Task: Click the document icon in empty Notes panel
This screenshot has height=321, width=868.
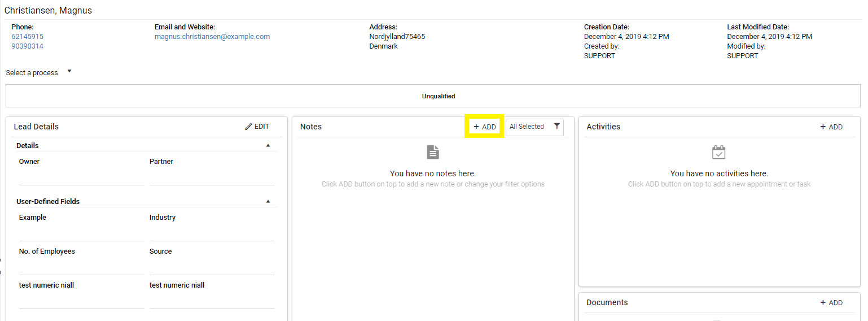Action: tap(433, 152)
